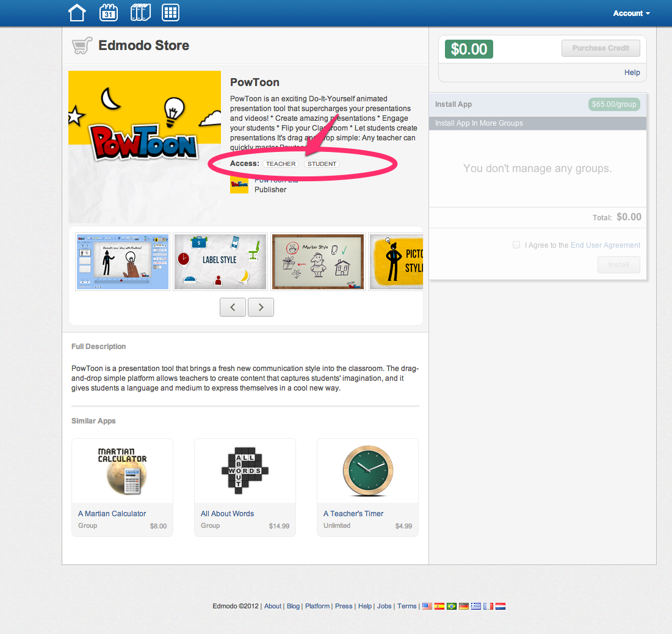Show previous screenshots with left arrow
This screenshot has width=672, height=634.
point(233,308)
